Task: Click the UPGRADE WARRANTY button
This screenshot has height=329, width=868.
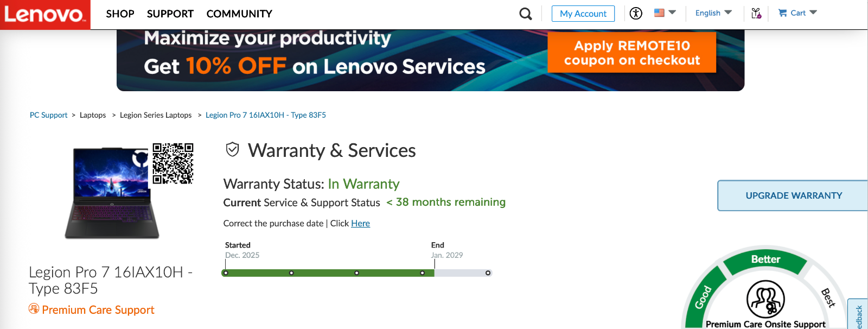Action: click(x=793, y=195)
